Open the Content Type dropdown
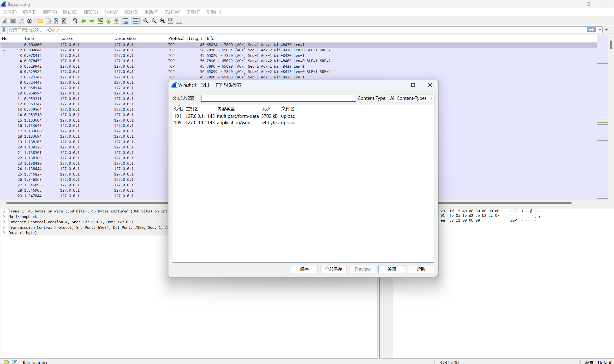This screenshot has height=364, width=614. click(411, 98)
